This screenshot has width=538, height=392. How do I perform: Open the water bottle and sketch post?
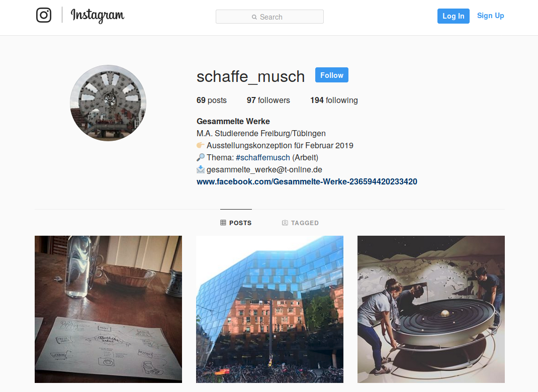109,309
